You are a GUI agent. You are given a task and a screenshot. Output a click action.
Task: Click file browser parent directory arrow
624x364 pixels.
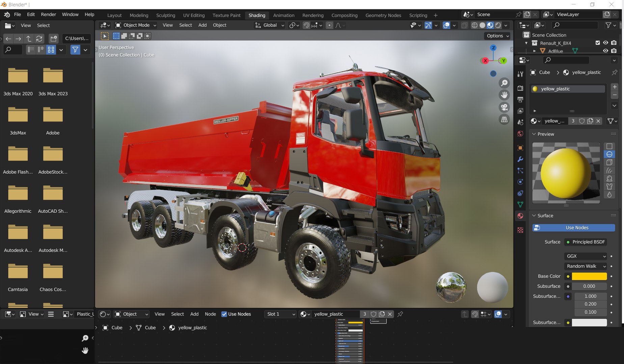[29, 39]
